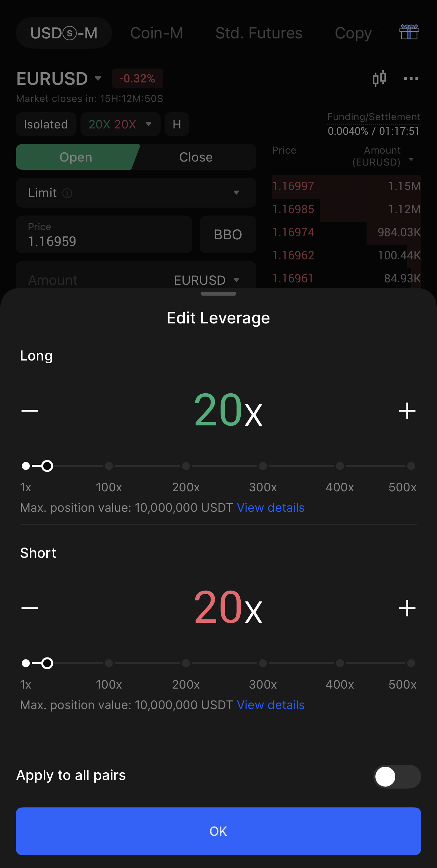Switch to Std. Futures tab
Image resolution: width=437 pixels, height=868 pixels.
[x=259, y=33]
